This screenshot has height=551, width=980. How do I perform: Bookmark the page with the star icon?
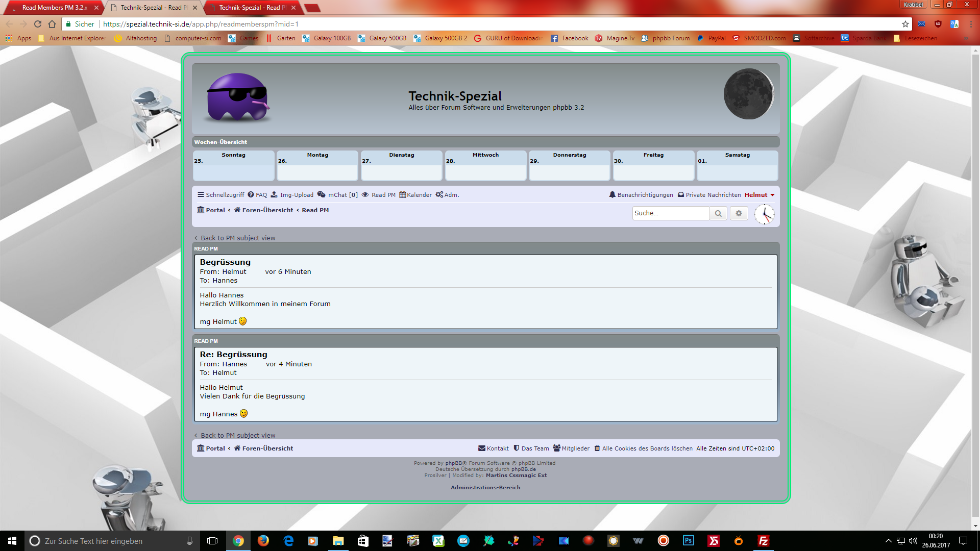coord(905,24)
